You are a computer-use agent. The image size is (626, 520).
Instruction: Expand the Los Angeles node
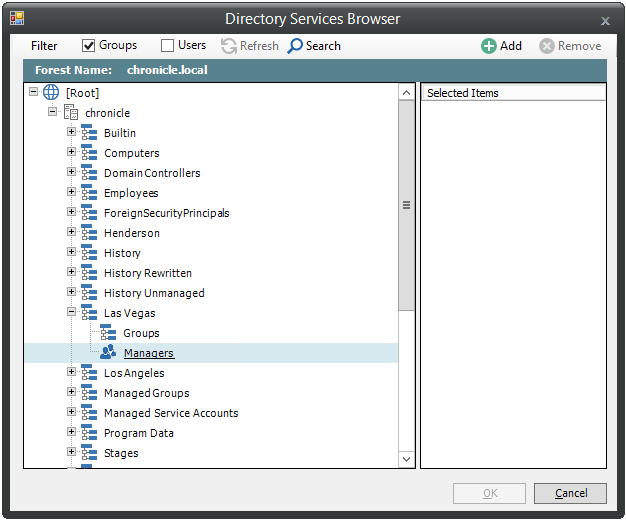71,371
